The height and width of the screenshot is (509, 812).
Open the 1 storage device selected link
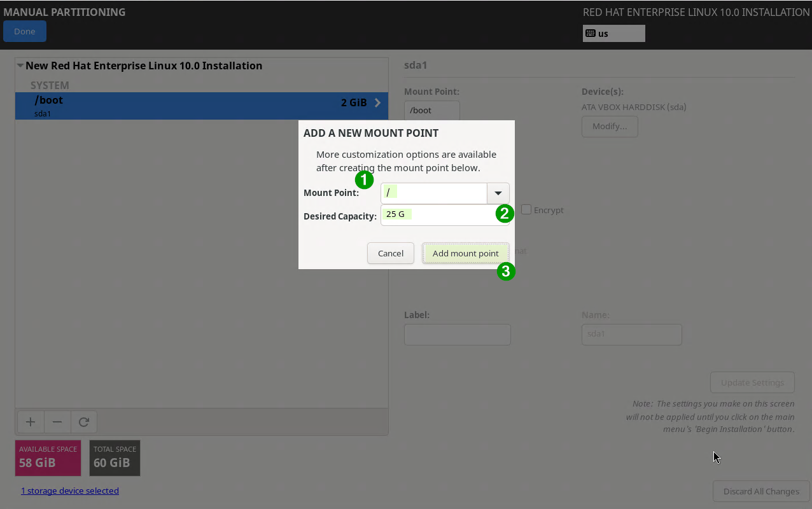[70, 491]
